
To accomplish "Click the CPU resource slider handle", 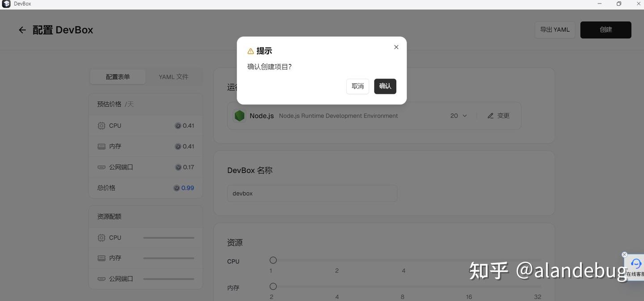I will (x=273, y=260).
